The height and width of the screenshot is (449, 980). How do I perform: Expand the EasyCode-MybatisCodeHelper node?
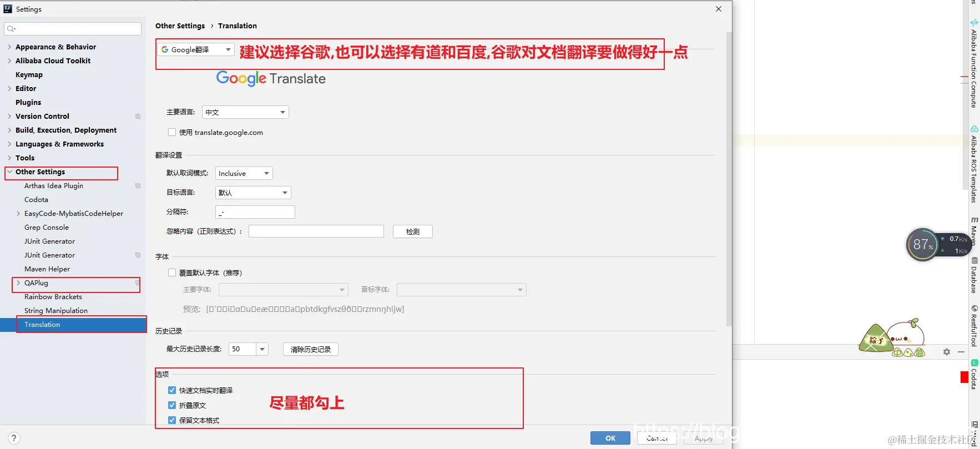pyautogui.click(x=18, y=214)
